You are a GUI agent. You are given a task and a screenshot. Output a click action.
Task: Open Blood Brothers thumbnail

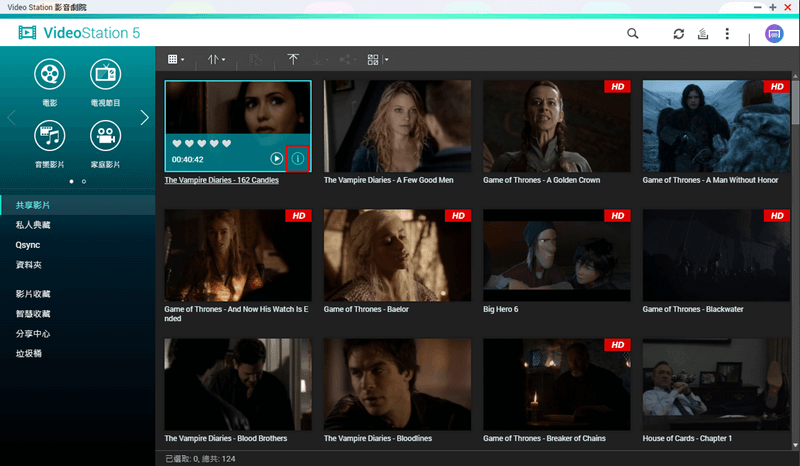238,384
